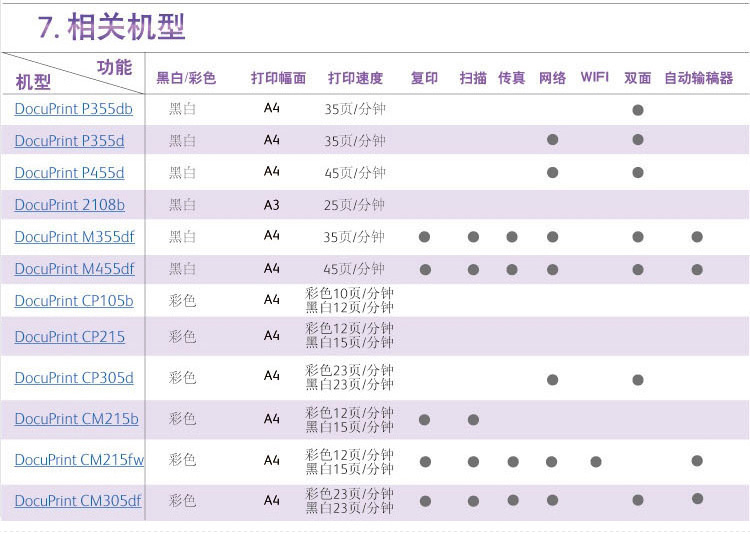Click the 扫描 dot for DocuPrint M455df
This screenshot has height=542, width=750.
pyautogui.click(x=474, y=270)
